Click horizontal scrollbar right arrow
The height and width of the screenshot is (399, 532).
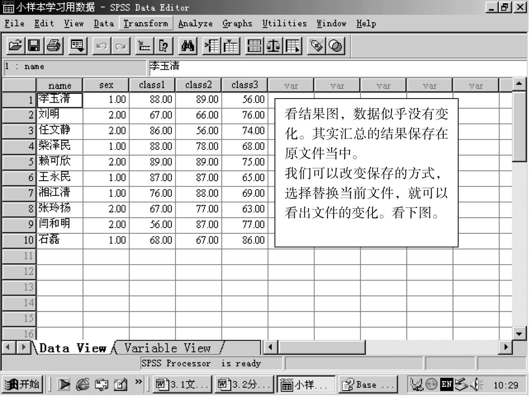[506, 347]
